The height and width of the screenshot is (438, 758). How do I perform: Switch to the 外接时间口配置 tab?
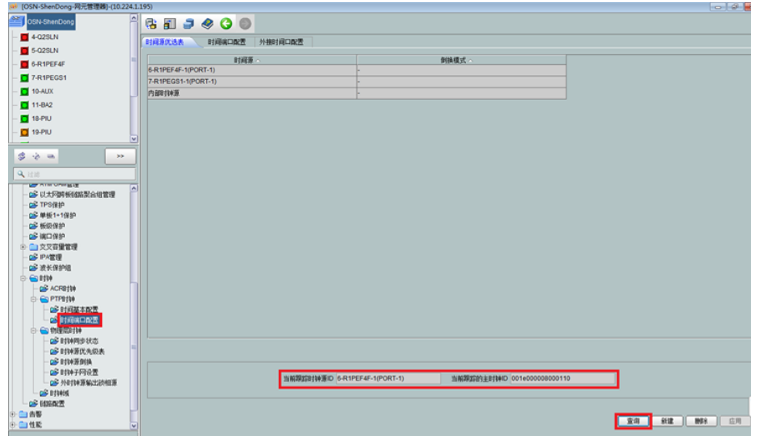(x=281, y=42)
